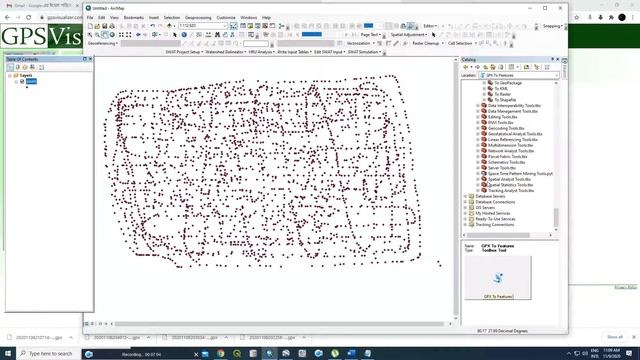This screenshot has height=360, width=640.
Task: Click Catalog Go Back arrow
Action: pos(466,67)
